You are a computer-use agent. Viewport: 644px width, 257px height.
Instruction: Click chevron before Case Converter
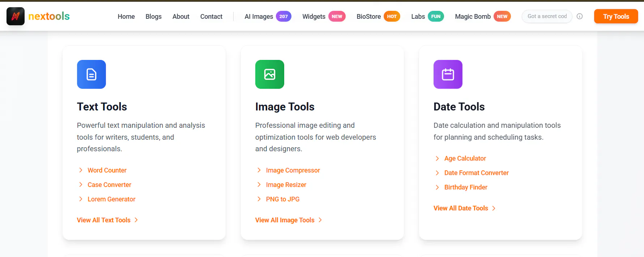point(81,184)
